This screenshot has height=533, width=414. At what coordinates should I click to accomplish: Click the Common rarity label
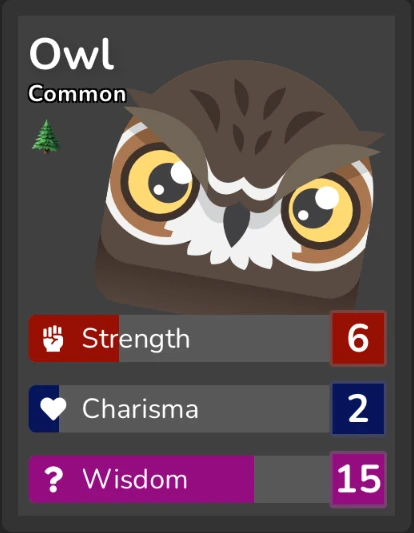click(77, 94)
